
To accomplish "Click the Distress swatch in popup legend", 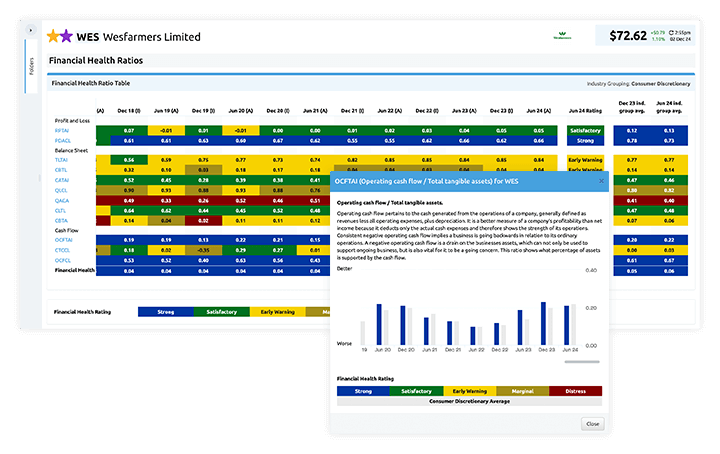I will pos(575,391).
